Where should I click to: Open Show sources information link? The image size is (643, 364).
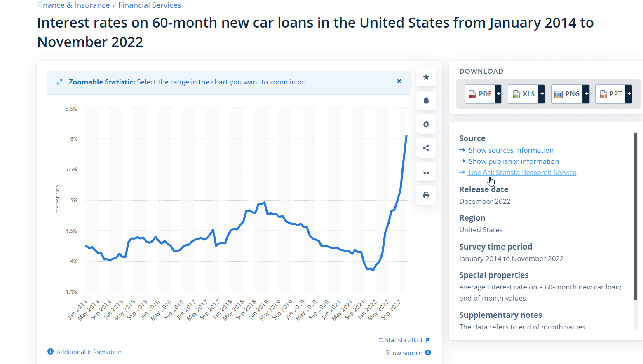(511, 150)
